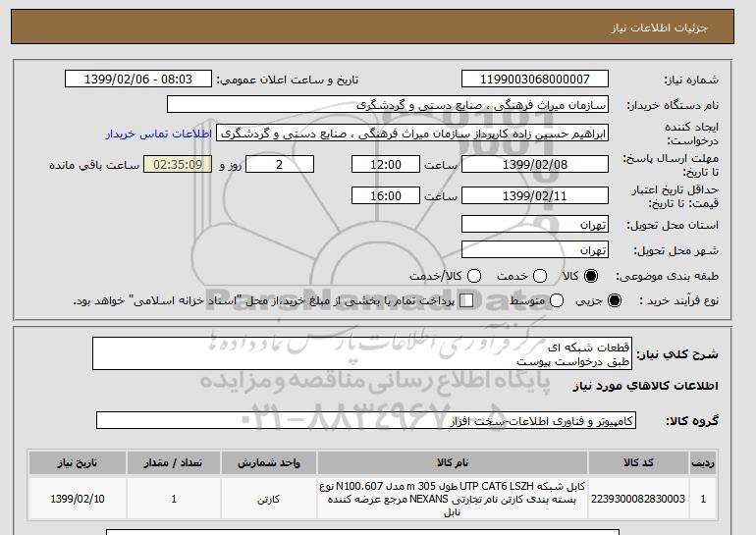Select the جزیی purchase type radio
The height and width of the screenshot is (535, 756).
tap(615, 300)
